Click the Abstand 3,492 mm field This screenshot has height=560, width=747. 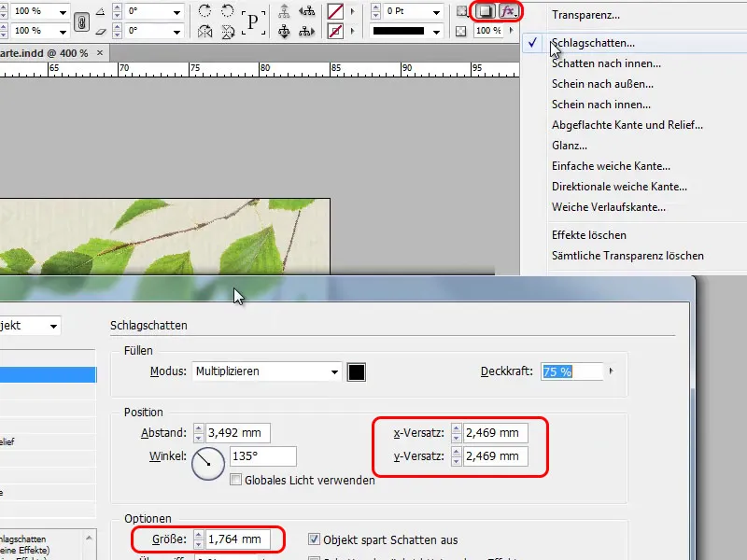238,433
